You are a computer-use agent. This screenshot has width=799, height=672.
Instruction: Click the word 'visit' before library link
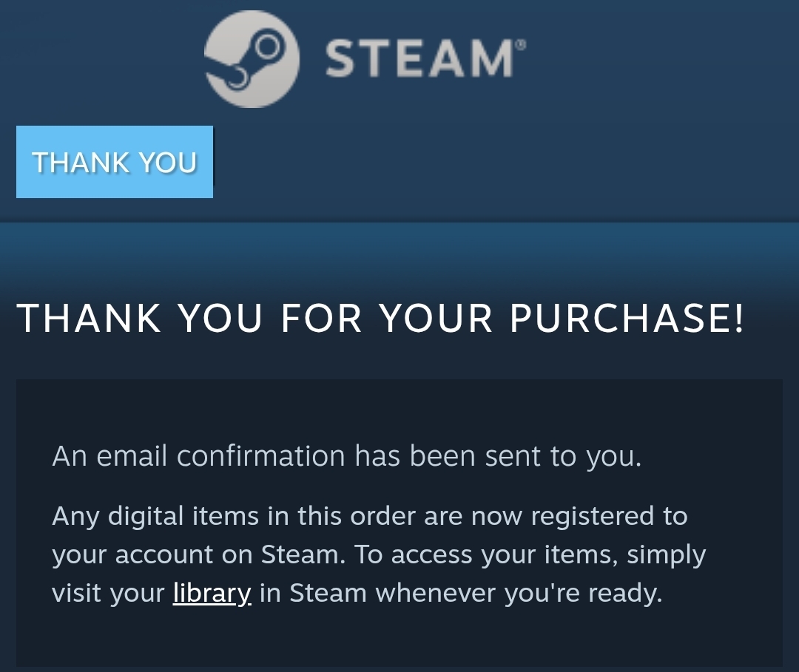pyautogui.click(x=76, y=593)
